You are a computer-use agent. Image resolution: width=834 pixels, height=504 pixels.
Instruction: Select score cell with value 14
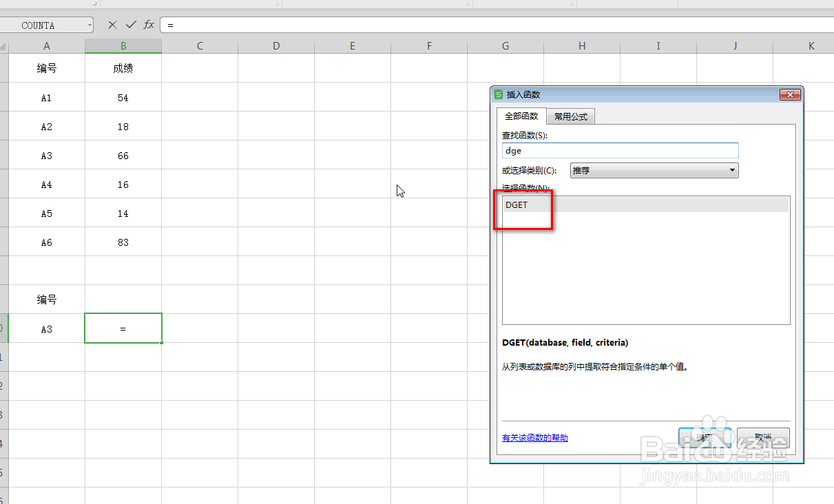tap(123, 213)
